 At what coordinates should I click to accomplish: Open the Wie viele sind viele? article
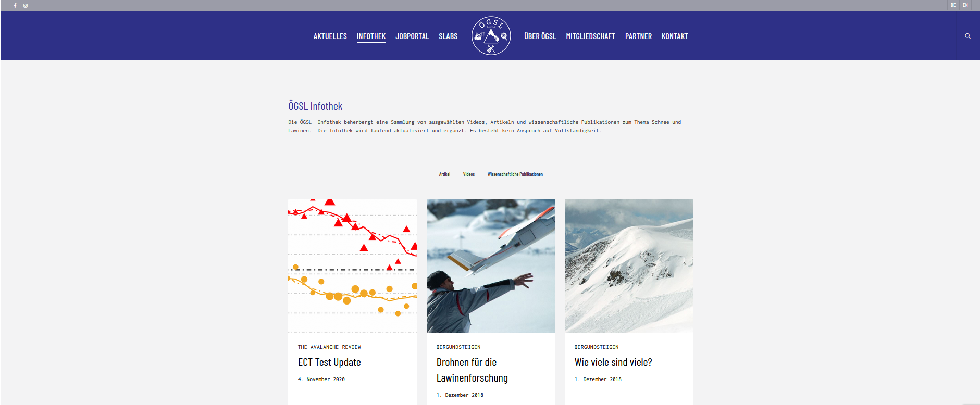pyautogui.click(x=613, y=362)
